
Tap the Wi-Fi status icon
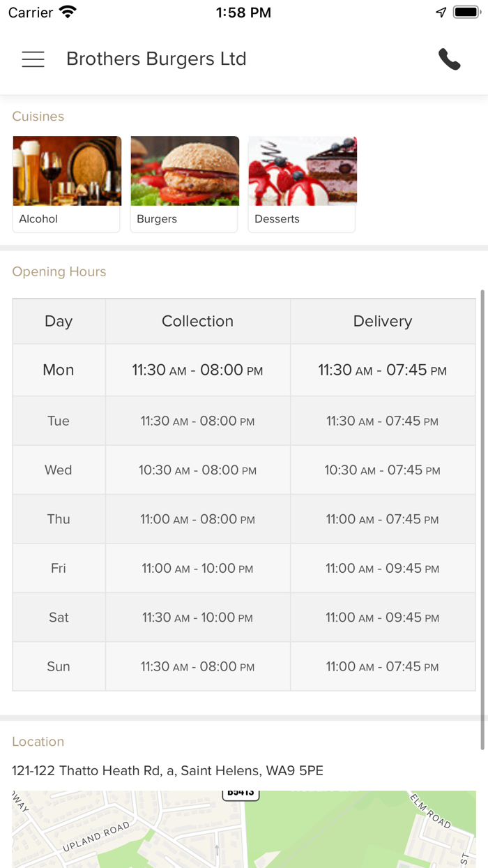[68, 13]
